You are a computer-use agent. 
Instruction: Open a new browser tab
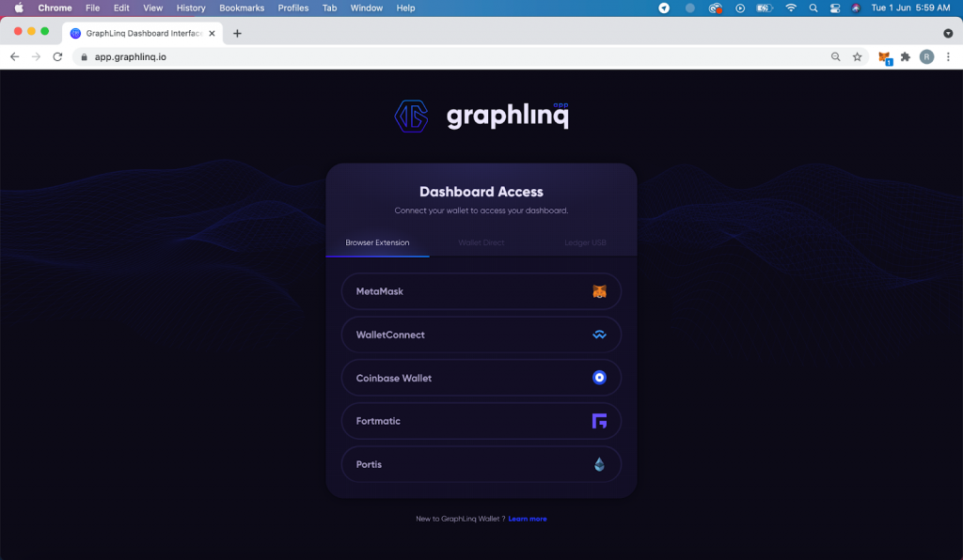click(237, 34)
